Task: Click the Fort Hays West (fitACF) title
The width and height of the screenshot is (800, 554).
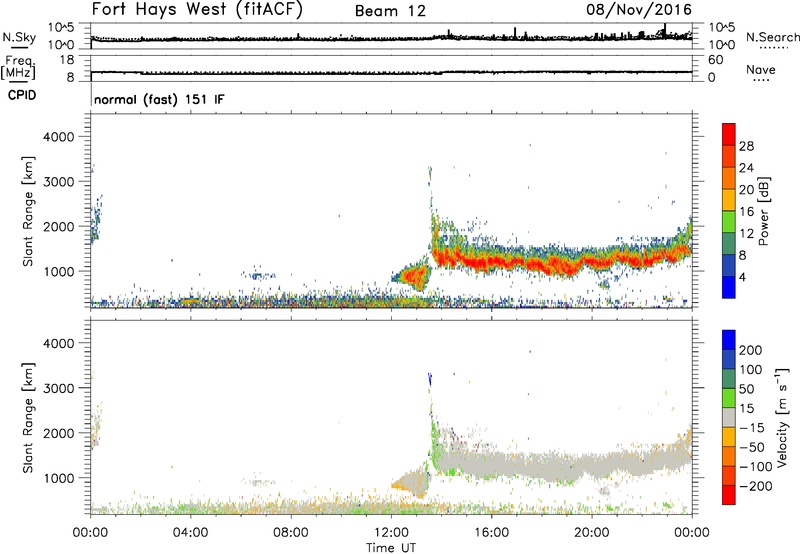Action: click(197, 10)
